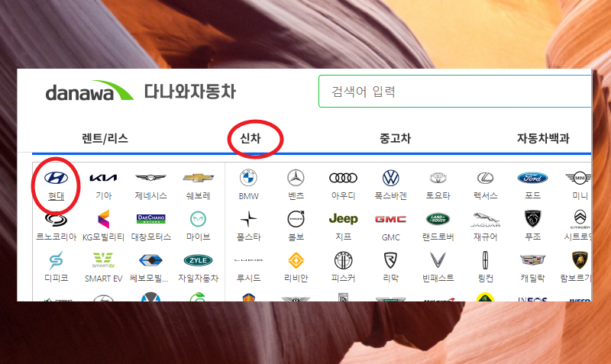The height and width of the screenshot is (364, 611).
Task: Pick the Lamborghini shield logo
Action: [580, 260]
